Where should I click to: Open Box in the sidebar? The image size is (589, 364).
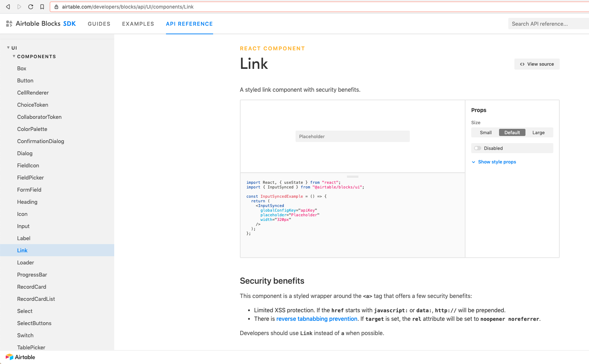[x=22, y=69]
